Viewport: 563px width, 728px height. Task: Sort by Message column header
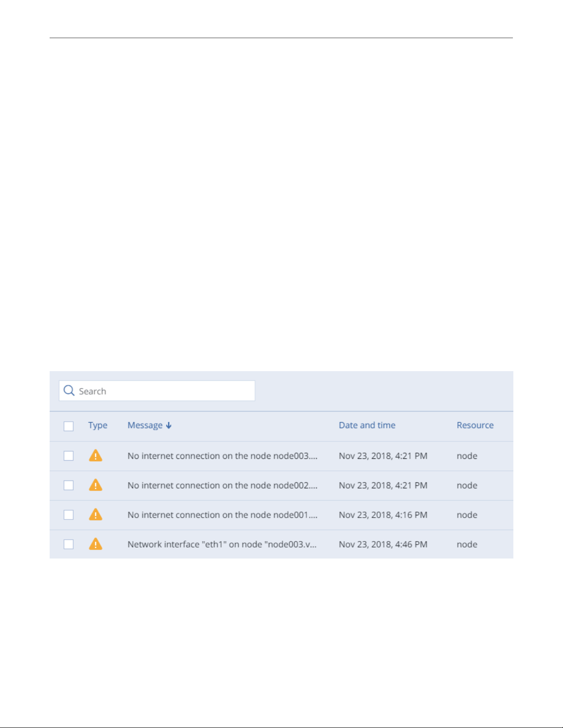click(145, 425)
